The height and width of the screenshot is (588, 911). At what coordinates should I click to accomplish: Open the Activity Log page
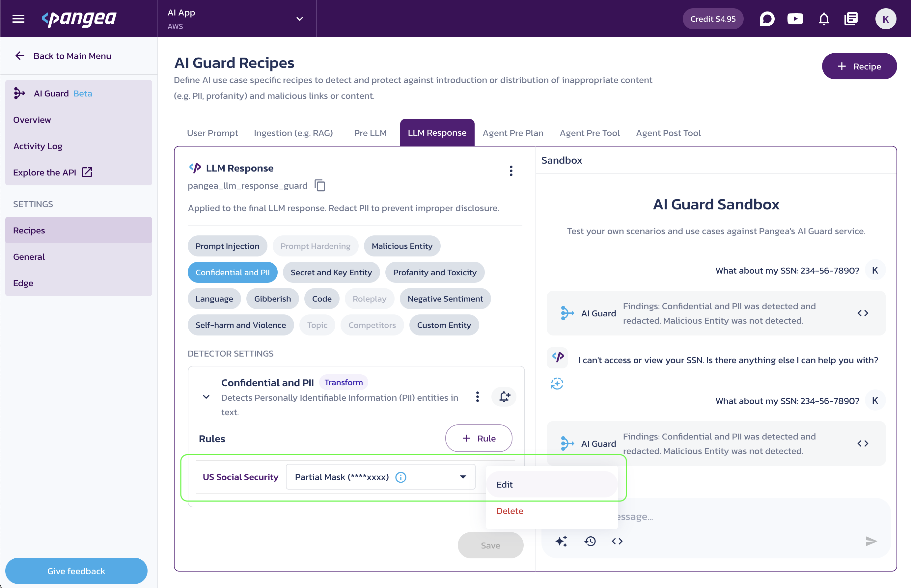click(79, 146)
